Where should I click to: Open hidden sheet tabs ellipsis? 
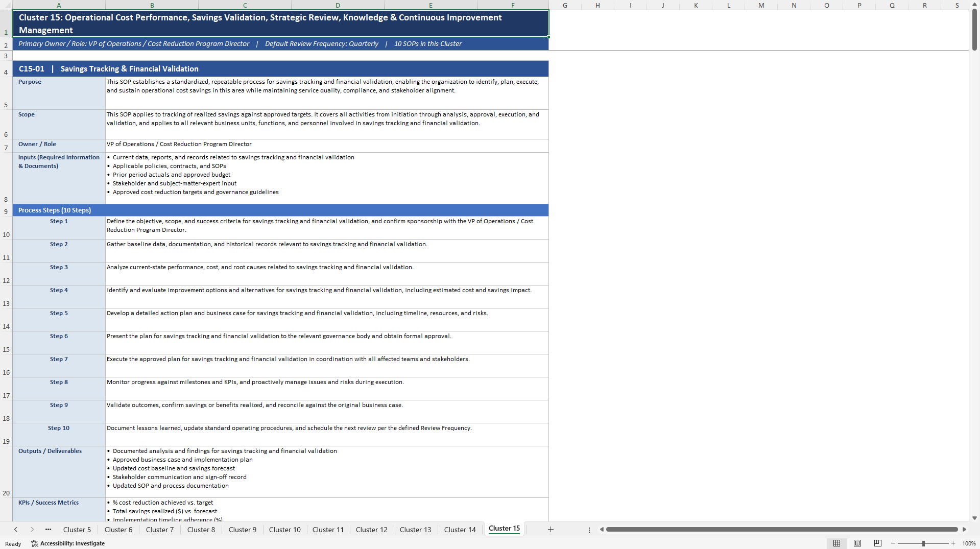(x=48, y=530)
